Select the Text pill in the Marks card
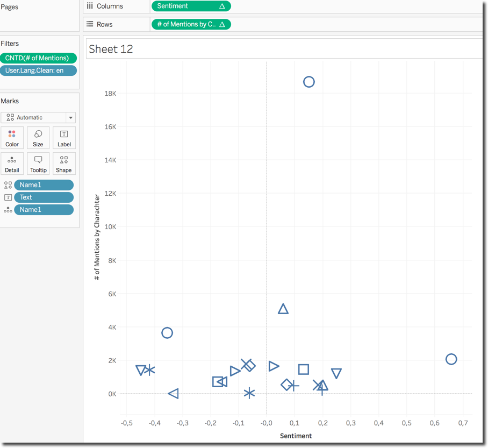 pyautogui.click(x=44, y=197)
